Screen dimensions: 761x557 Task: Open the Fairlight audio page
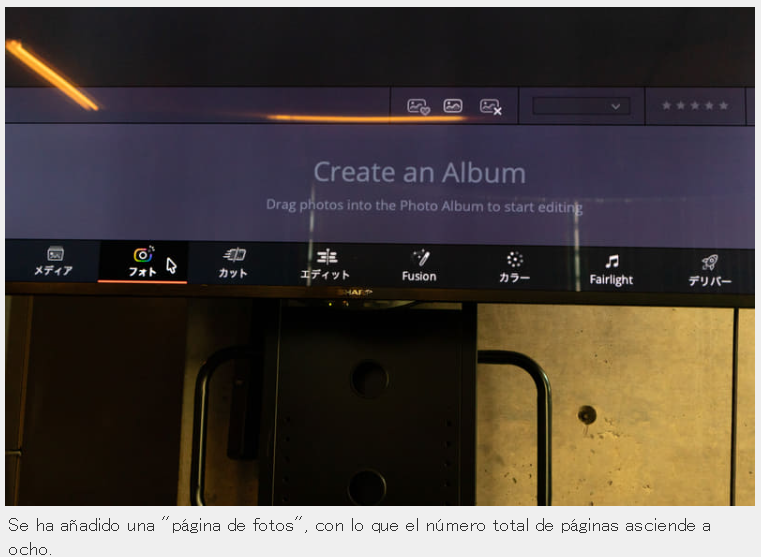(612, 270)
